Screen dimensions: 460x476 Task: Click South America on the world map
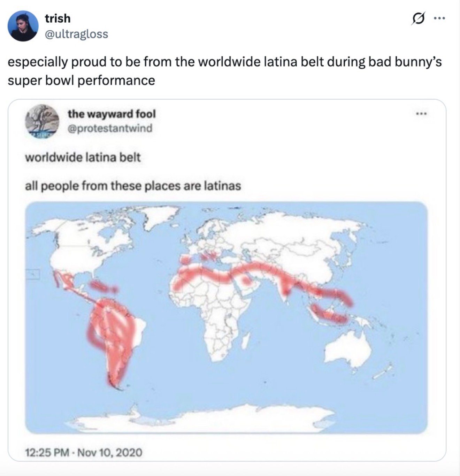(x=115, y=331)
